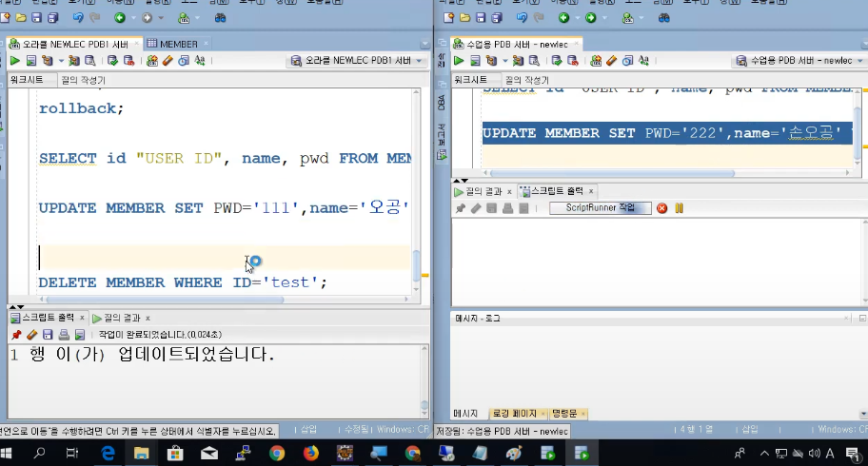
Task: Open Windows Start menu
Action: click(6, 454)
